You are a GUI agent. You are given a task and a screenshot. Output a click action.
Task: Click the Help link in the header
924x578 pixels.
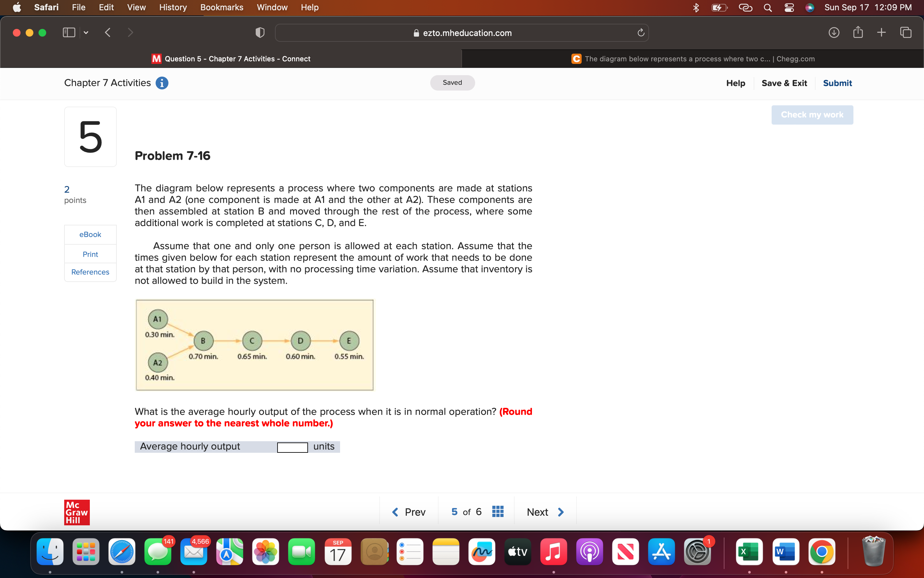(735, 83)
